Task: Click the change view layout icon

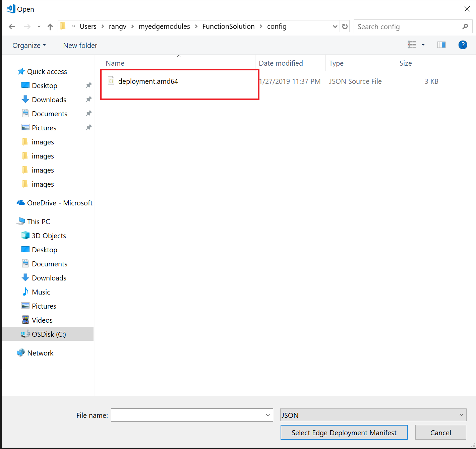Action: pos(412,45)
